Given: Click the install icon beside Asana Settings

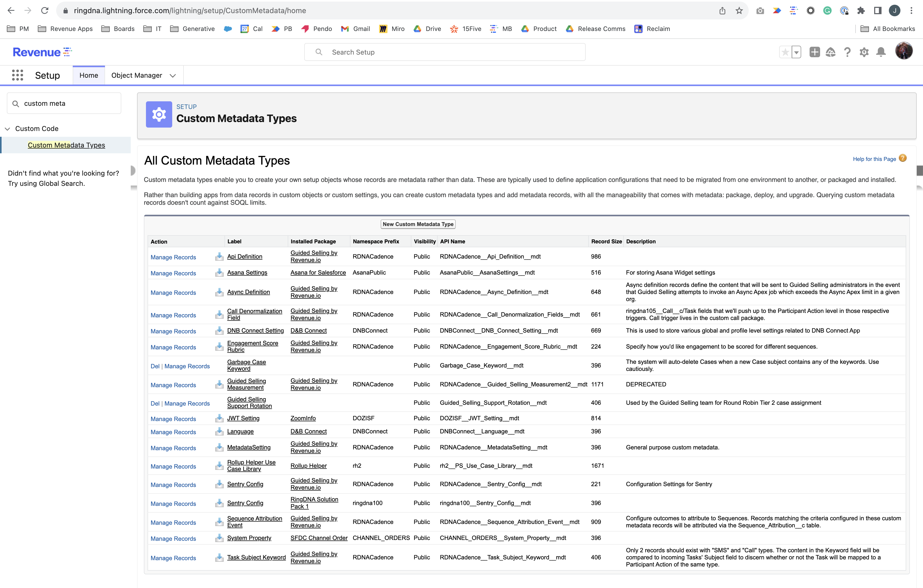Looking at the screenshot, I should (219, 272).
